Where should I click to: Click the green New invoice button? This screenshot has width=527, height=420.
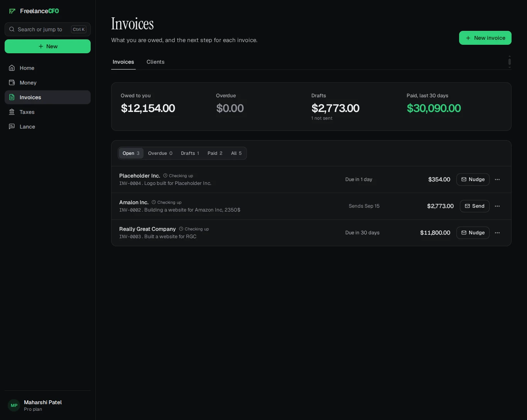click(485, 38)
